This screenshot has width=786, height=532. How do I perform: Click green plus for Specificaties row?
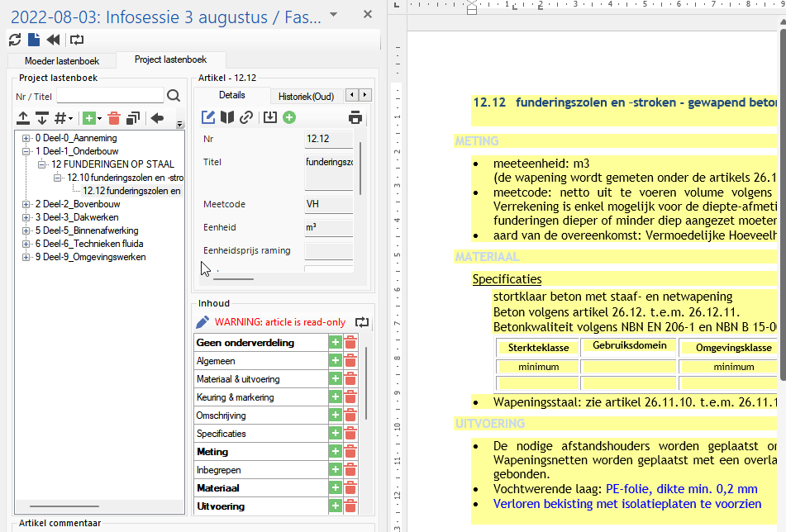point(335,434)
